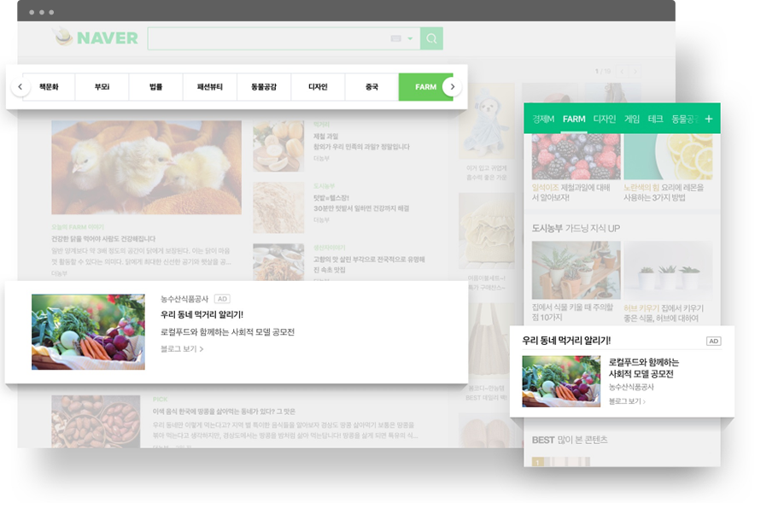Screen dimensions: 778x532
Task: Open the lemon slices thumbnail in mobile panel
Action: (668, 156)
